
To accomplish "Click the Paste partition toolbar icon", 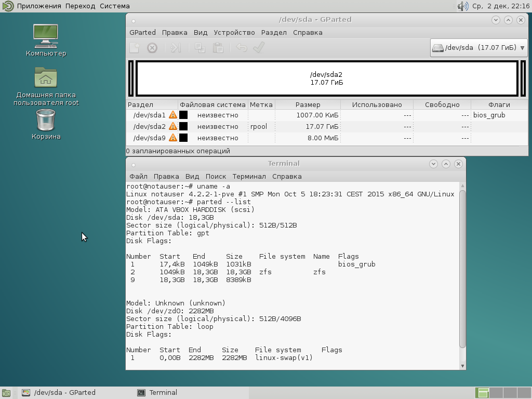I will pos(218,48).
